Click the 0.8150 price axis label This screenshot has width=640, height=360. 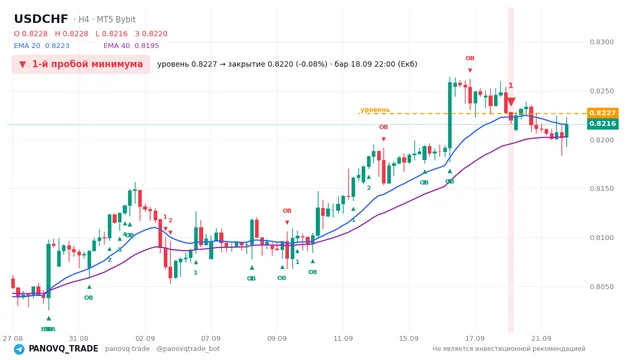tap(602, 189)
